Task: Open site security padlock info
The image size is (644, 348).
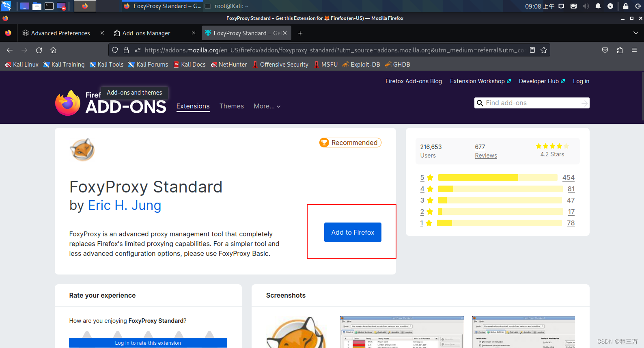Action: pos(126,50)
